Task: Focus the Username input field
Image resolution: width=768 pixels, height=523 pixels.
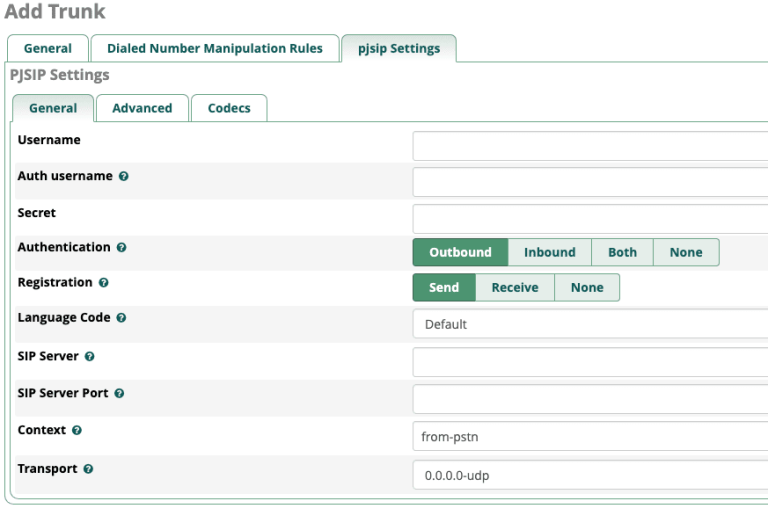Action: click(590, 146)
